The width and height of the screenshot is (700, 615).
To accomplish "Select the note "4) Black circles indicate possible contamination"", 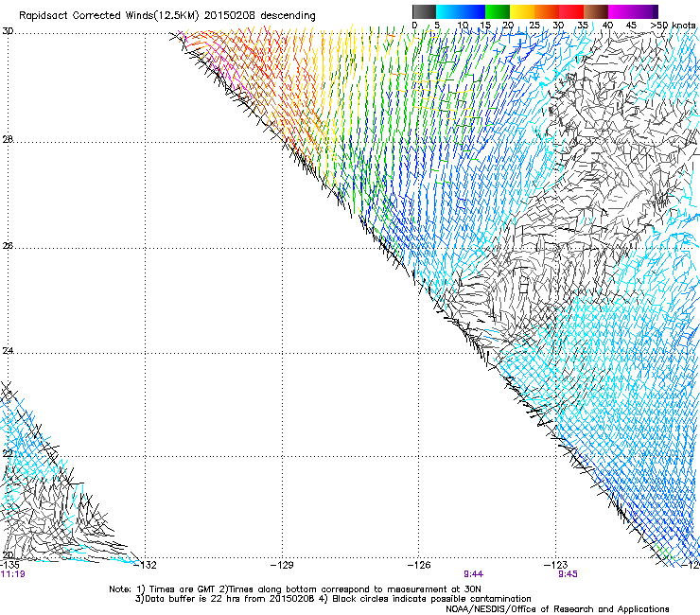I will tap(425, 599).
